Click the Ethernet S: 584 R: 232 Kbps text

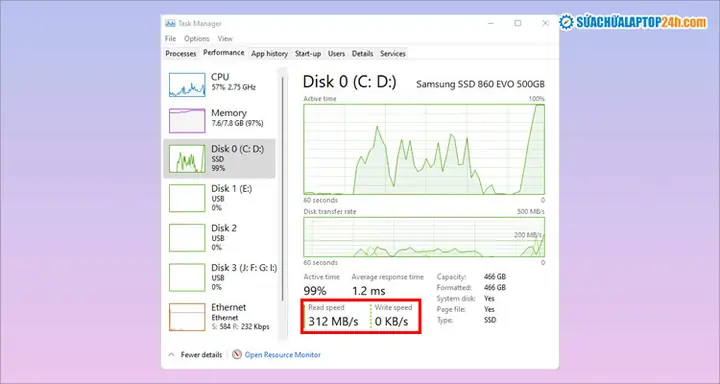[241, 327]
